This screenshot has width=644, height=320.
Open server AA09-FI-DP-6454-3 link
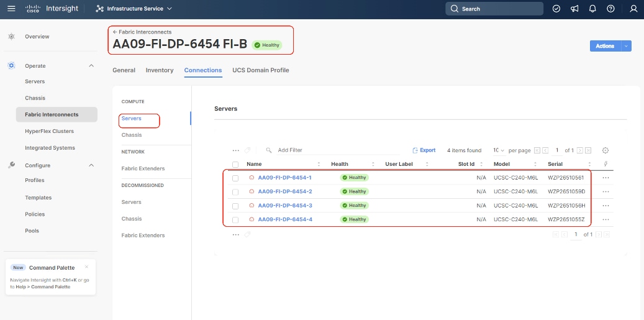285,206
